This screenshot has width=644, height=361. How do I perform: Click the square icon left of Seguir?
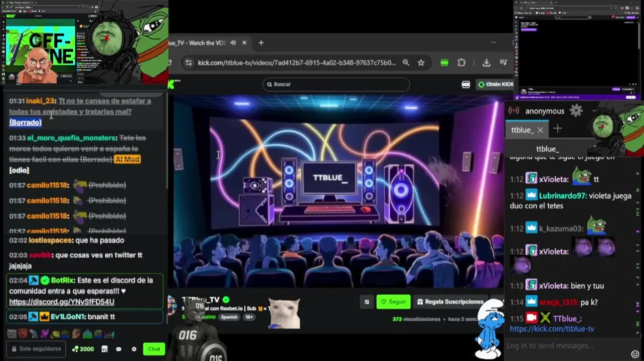367,302
